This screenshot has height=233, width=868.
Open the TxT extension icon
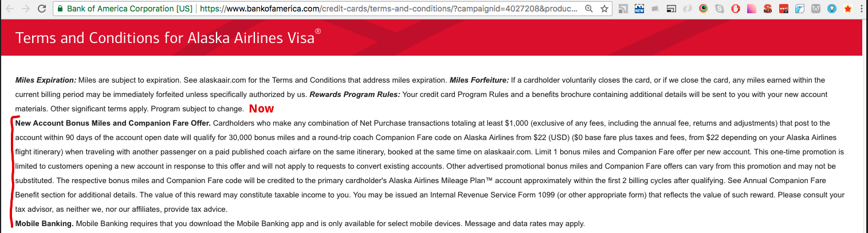click(816, 9)
